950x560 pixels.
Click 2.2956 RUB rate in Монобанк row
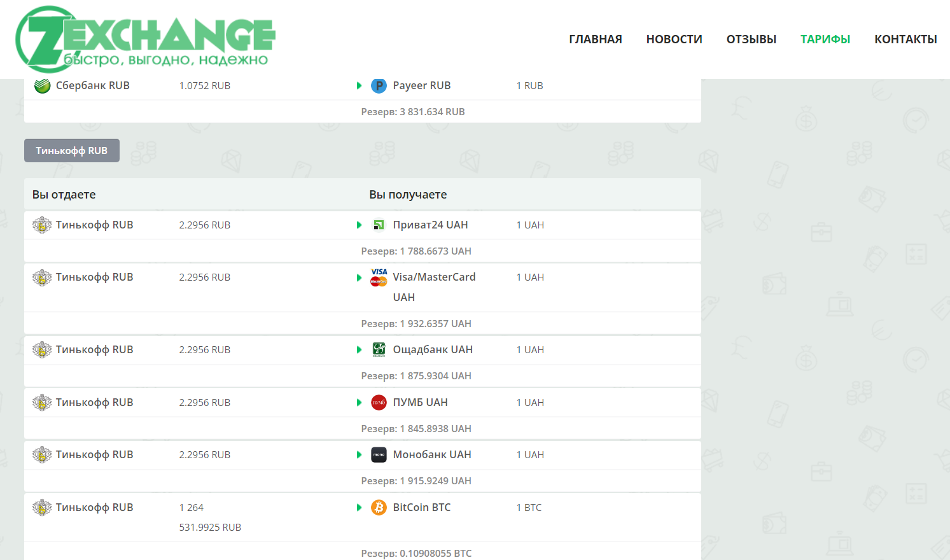(205, 455)
